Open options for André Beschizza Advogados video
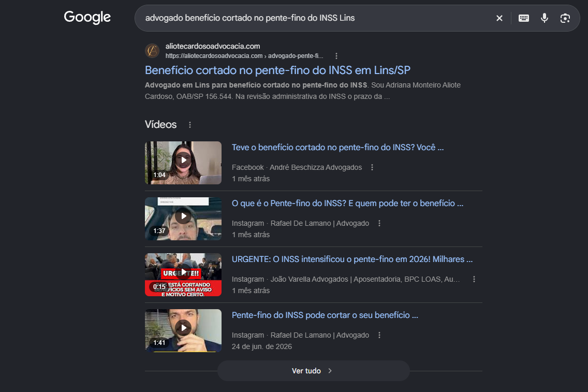 [x=372, y=167]
